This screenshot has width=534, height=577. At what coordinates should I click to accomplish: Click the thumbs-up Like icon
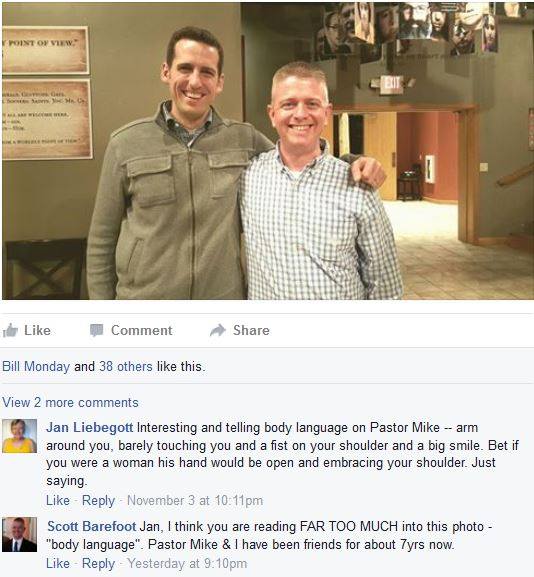10,330
